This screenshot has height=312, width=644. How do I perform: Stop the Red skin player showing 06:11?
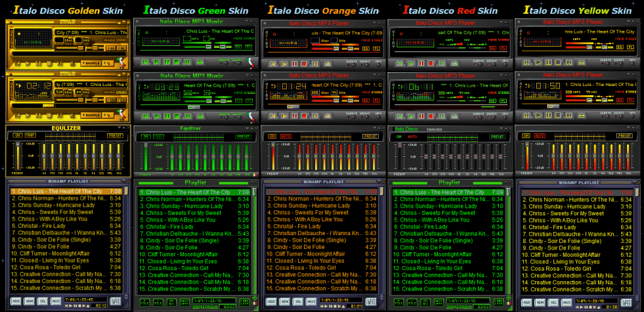pyautogui.click(x=431, y=116)
